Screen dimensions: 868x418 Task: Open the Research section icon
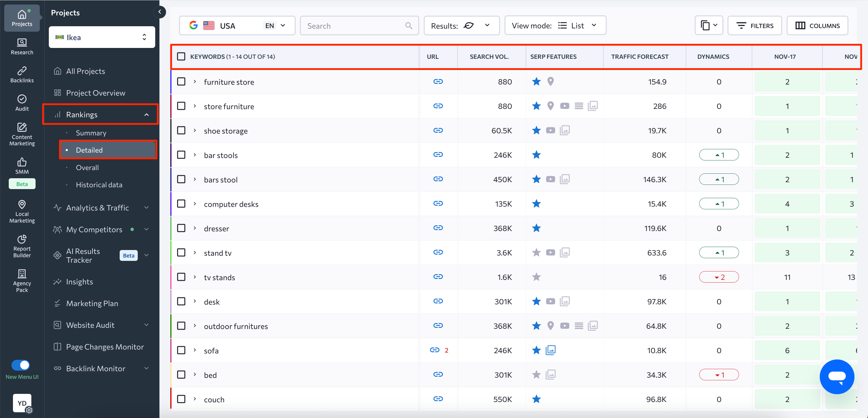point(22,46)
